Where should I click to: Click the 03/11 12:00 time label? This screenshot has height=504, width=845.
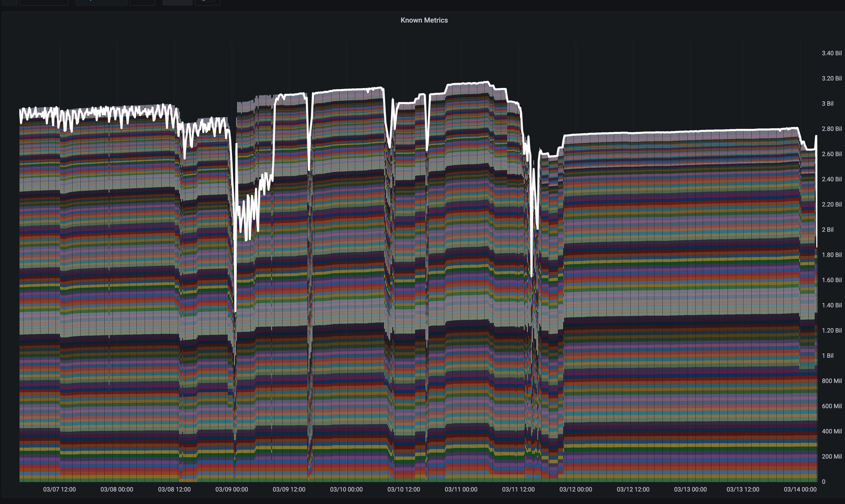coord(518,489)
